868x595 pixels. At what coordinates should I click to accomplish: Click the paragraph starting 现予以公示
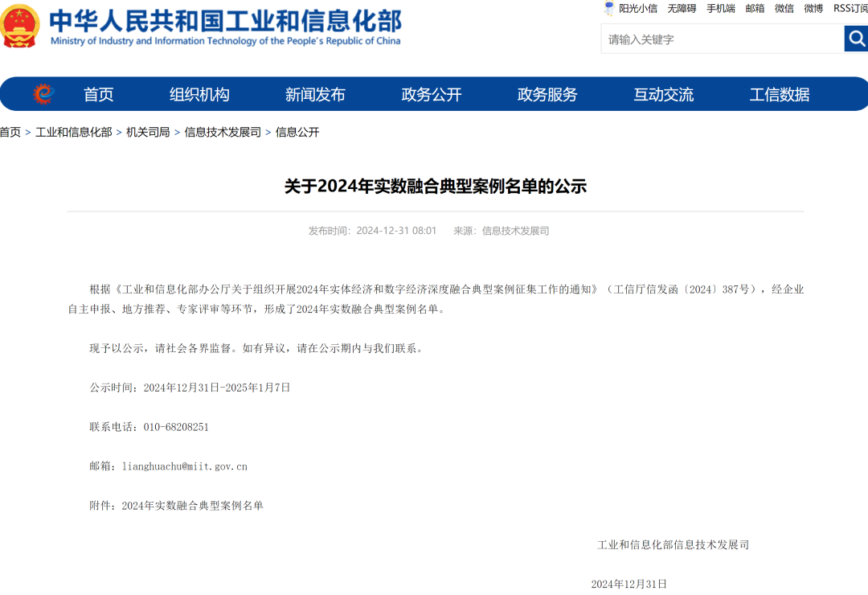pos(257,348)
